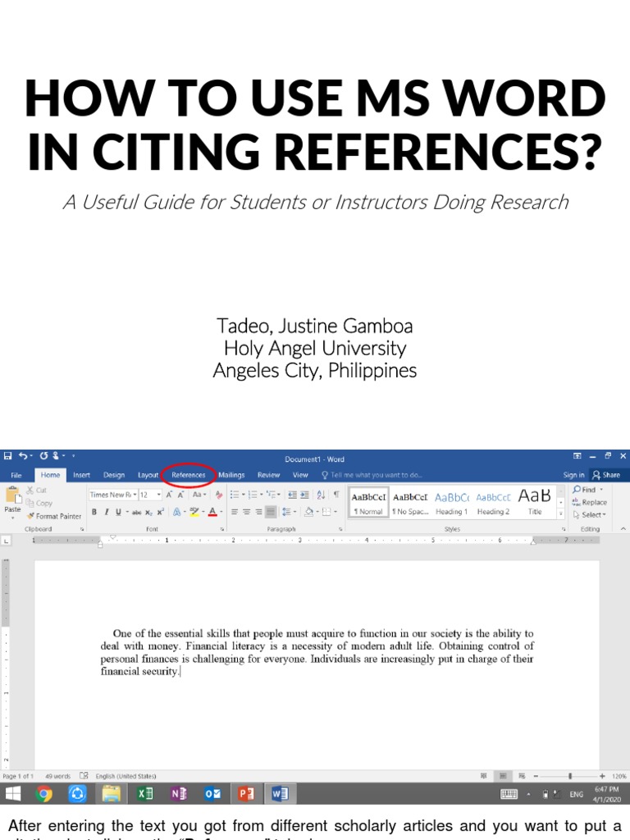Click the Justify alignment icon
Image resolution: width=630 pixels, height=840 pixels.
271,512
